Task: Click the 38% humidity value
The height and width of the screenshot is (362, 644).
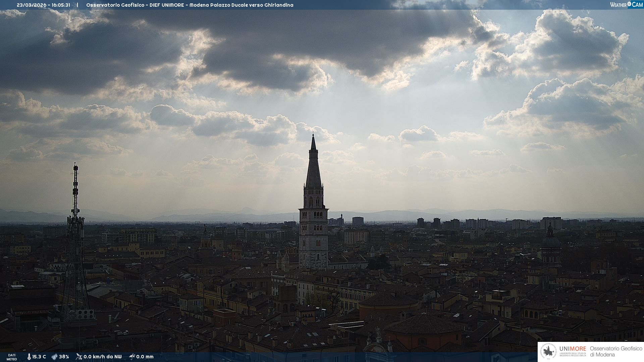Action: pyautogui.click(x=64, y=357)
